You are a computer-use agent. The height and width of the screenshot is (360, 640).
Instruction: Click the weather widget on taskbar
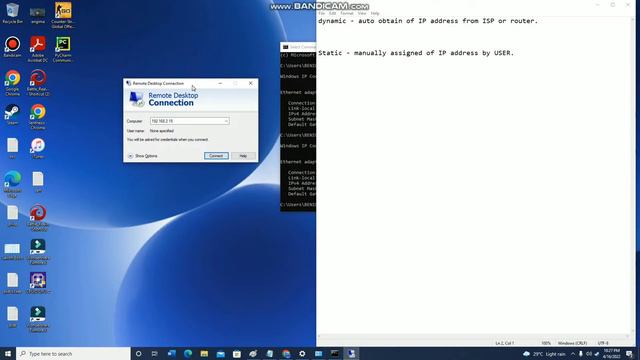[x=544, y=354]
